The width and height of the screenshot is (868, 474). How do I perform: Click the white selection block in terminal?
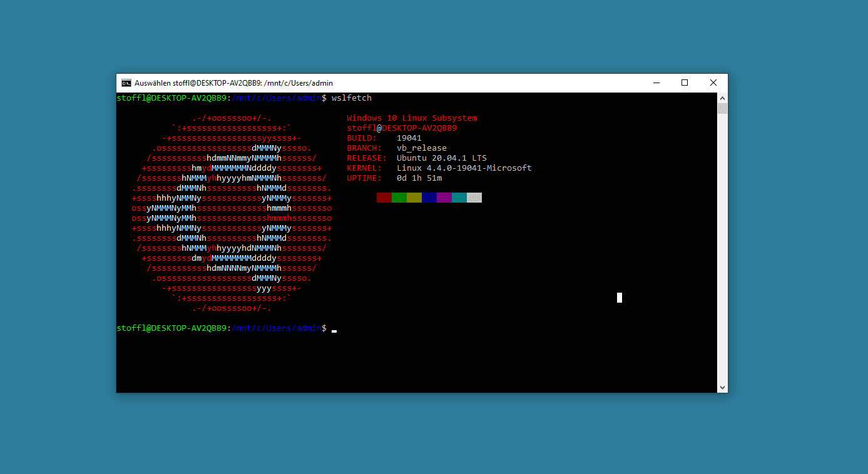(x=620, y=298)
